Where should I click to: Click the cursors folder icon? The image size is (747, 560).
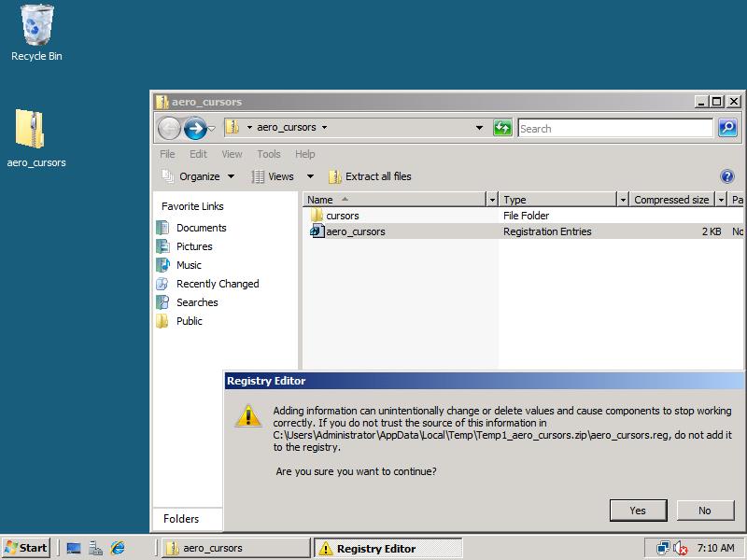(317, 216)
